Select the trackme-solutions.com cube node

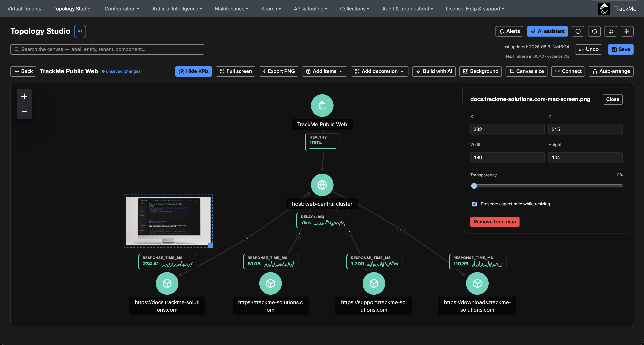270,283
